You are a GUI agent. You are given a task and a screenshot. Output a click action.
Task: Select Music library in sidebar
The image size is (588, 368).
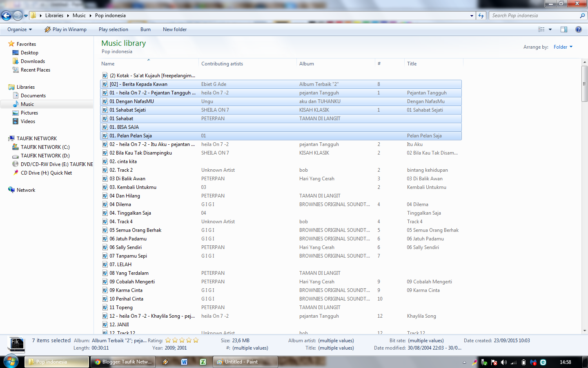coord(27,104)
